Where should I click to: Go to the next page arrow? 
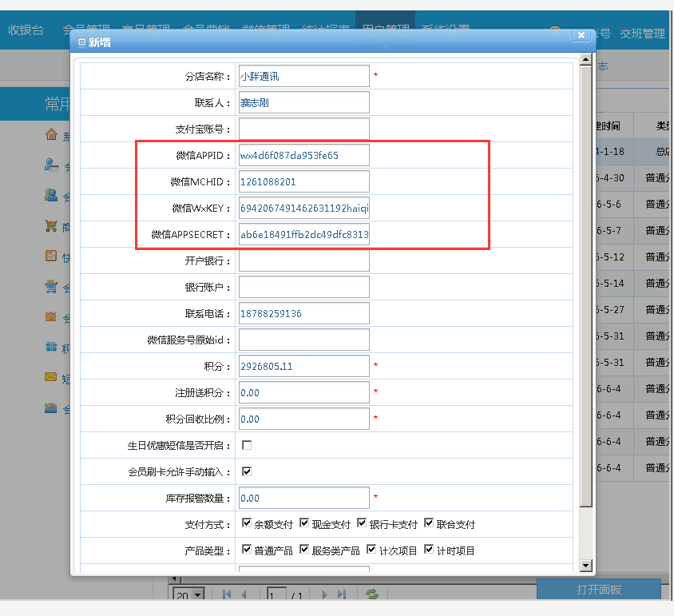pos(324,594)
